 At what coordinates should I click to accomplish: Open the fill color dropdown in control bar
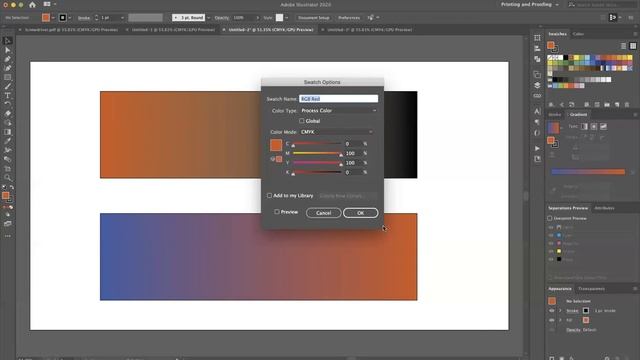point(53,18)
